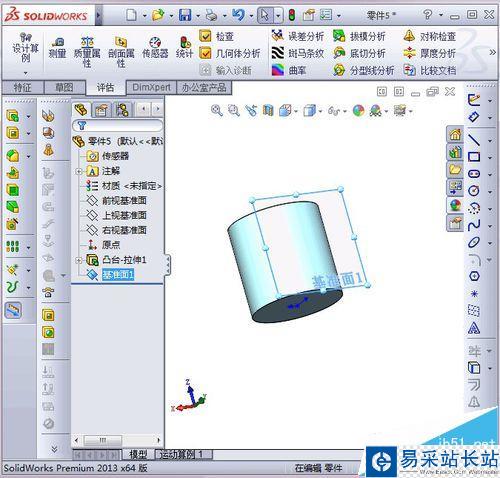The image size is (500, 478).
Task: Open the Help question mark icon
Action: [x=427, y=15]
